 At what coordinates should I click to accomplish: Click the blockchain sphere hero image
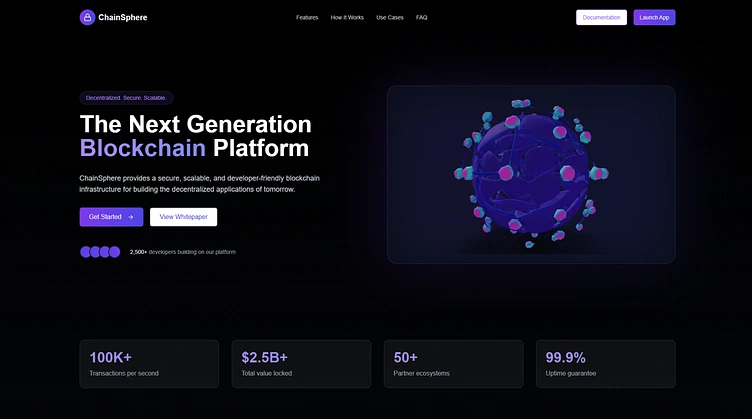[x=531, y=174]
